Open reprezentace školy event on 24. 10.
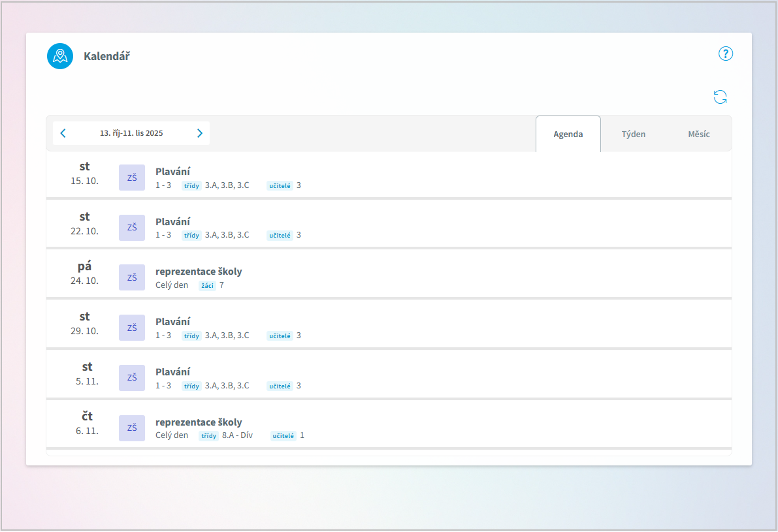778x532 pixels. [199, 272]
